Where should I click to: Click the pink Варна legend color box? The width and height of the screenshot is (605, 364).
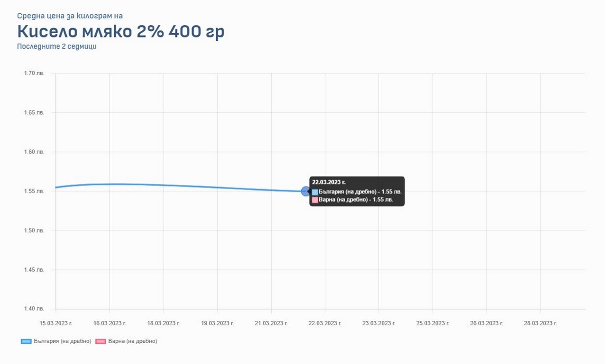101,341
